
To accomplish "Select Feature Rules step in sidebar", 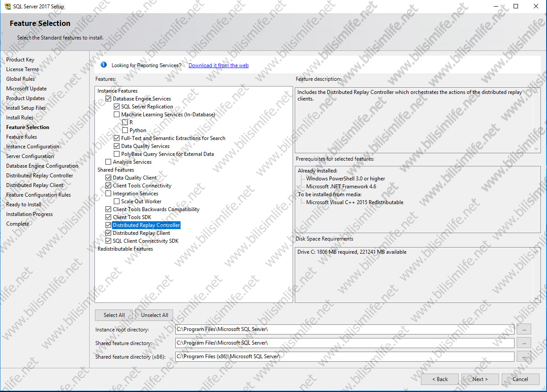I will (22, 137).
